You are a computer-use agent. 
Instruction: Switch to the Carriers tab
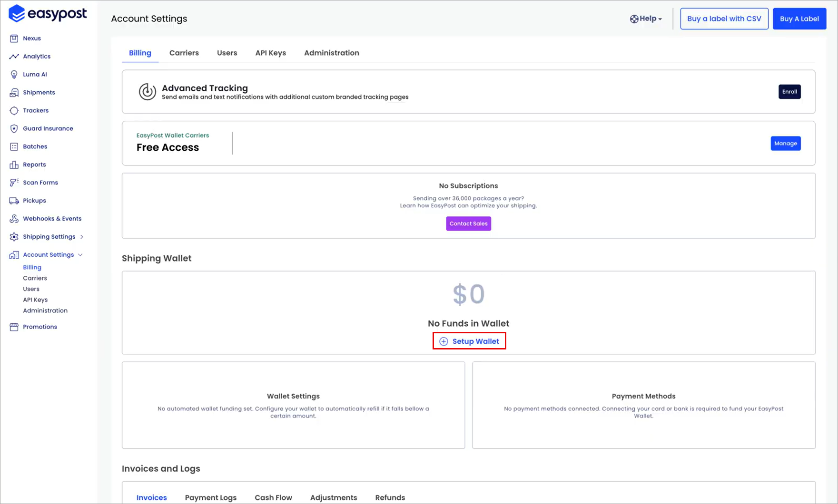pos(184,53)
